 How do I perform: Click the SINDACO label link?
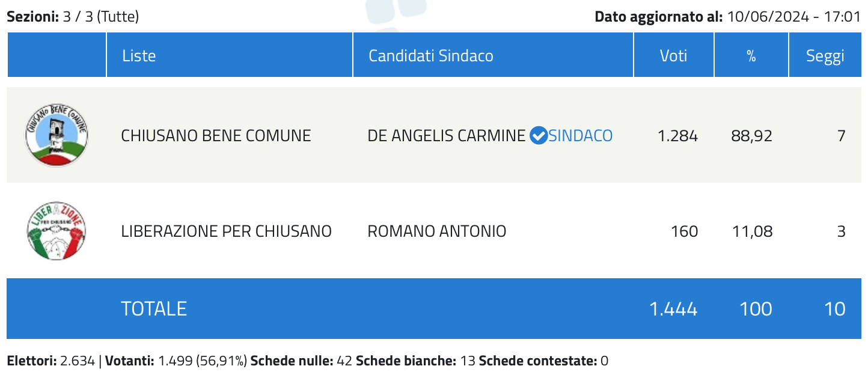(581, 136)
